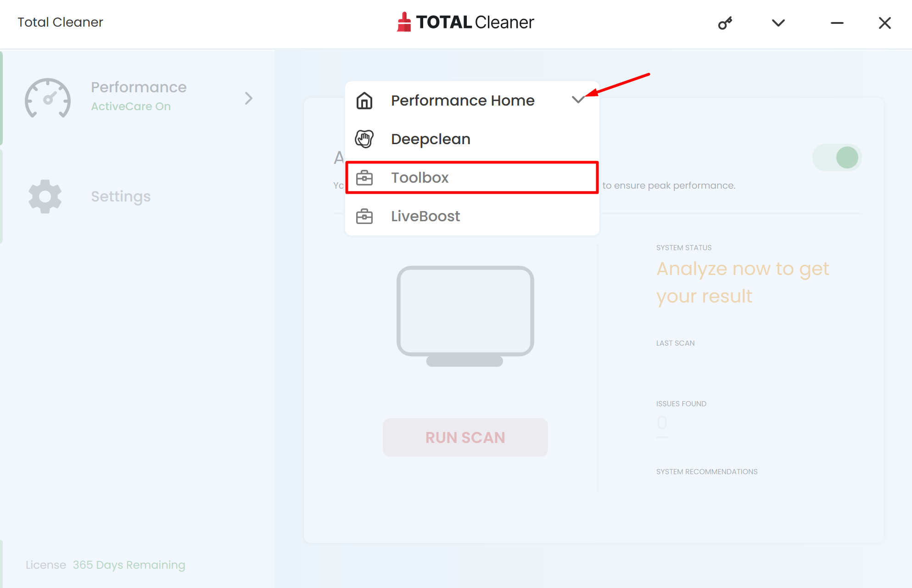Click the issues found count 0
This screenshot has width=912, height=588.
[662, 422]
